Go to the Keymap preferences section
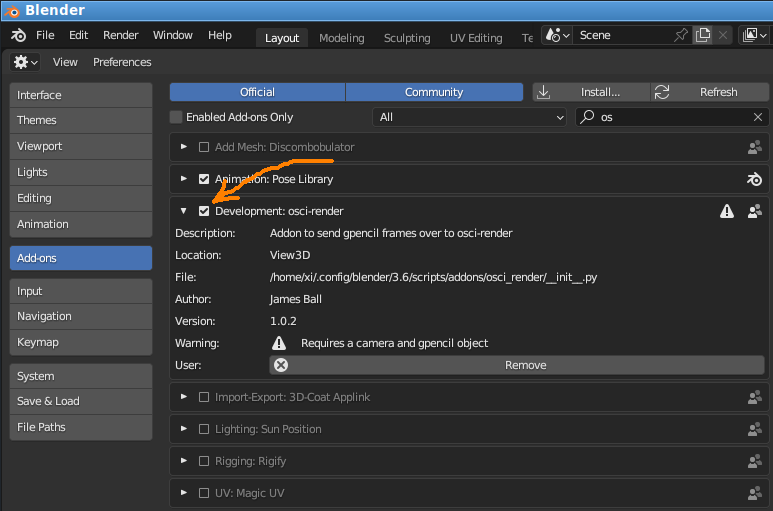773x511 pixels. [x=81, y=342]
